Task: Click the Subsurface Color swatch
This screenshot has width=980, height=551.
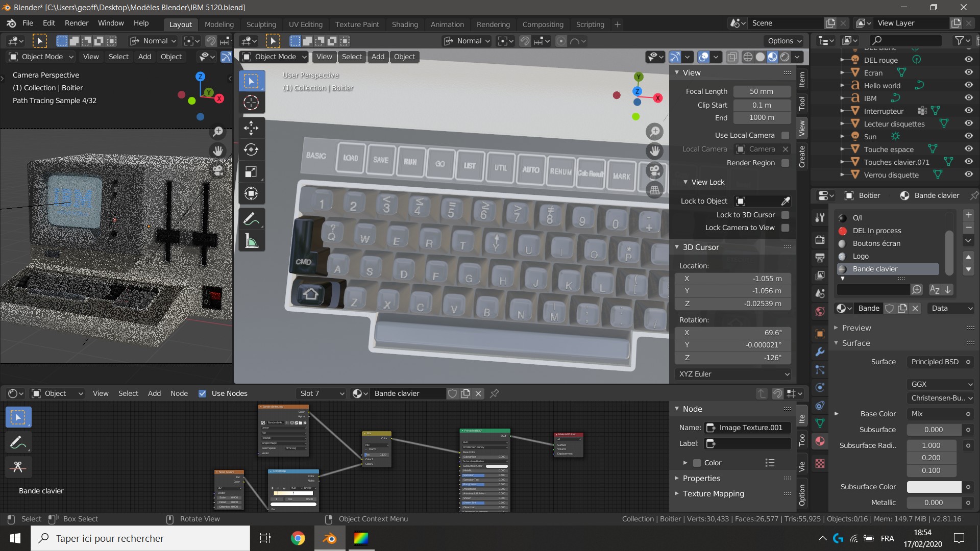Action: pyautogui.click(x=934, y=487)
